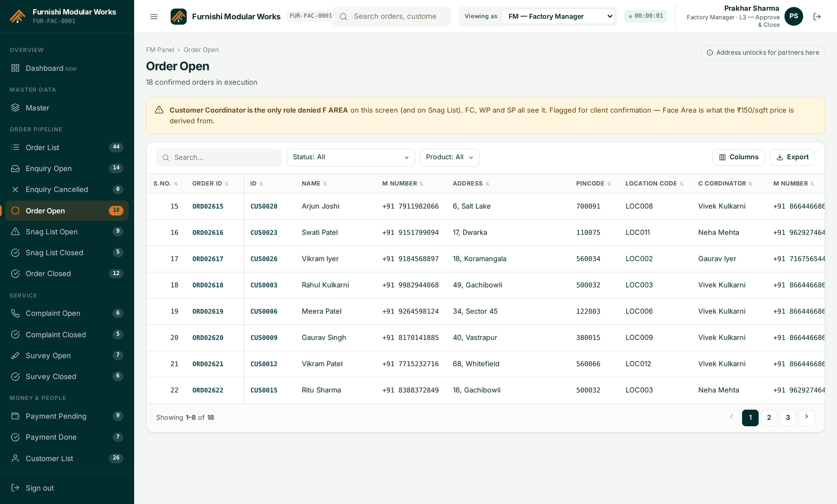Click the Order Closed check icon
This screenshot has width=837, height=504.
pyautogui.click(x=16, y=273)
